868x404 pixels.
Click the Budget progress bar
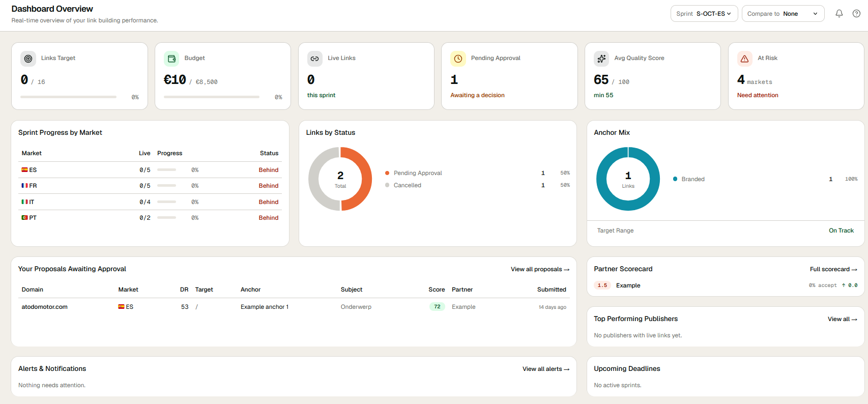click(x=212, y=97)
